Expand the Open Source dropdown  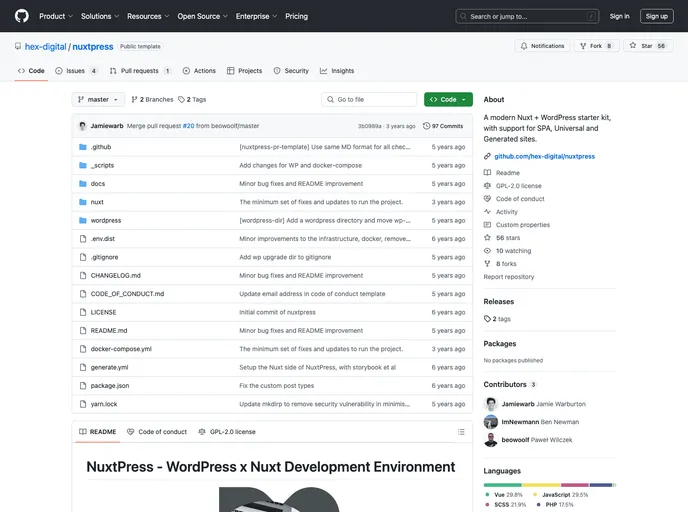pos(202,16)
